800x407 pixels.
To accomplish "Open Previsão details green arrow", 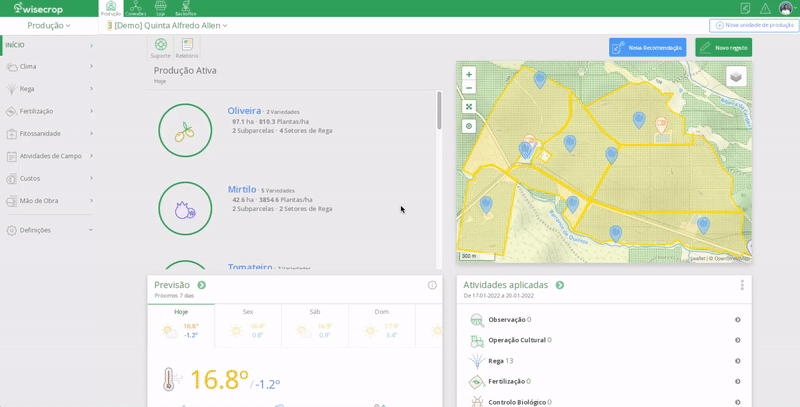I will [202, 285].
